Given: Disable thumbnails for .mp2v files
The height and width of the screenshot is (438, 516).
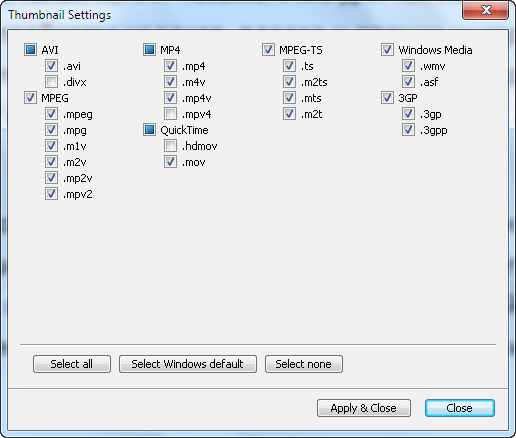Looking at the screenshot, I should click(x=51, y=178).
